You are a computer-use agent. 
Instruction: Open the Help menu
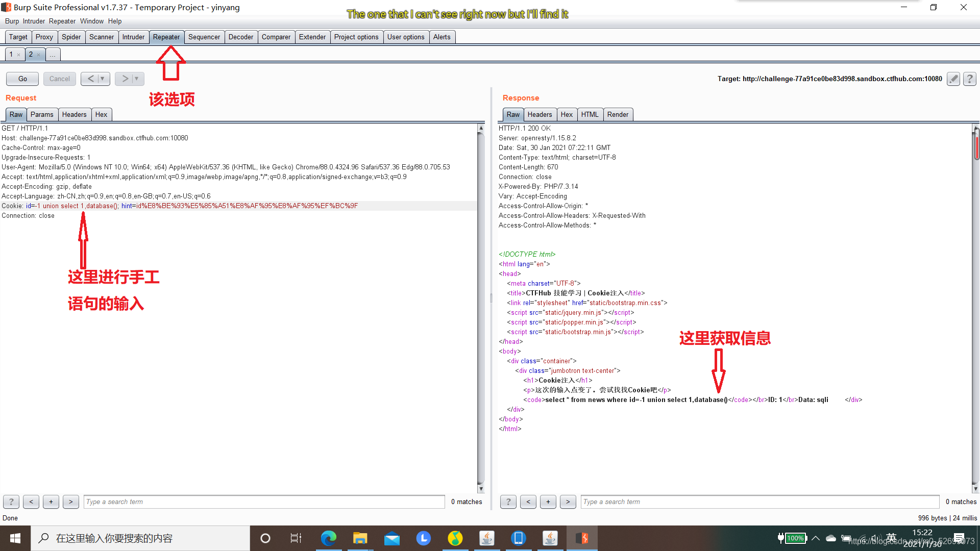tap(115, 21)
